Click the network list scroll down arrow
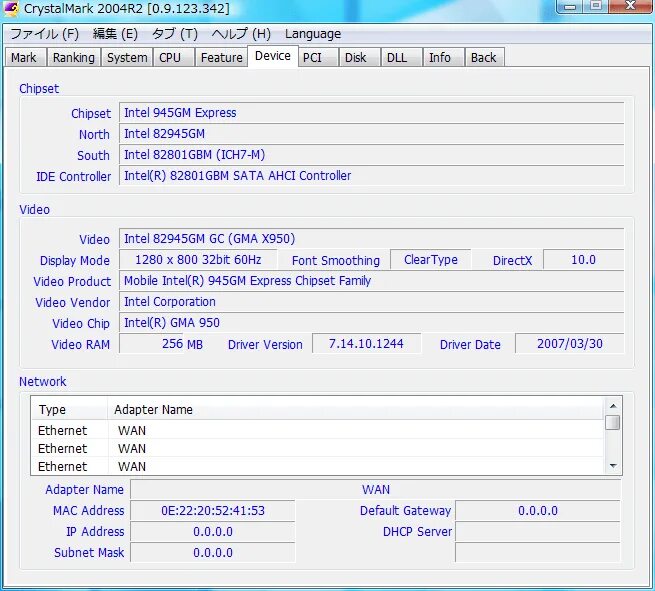Viewport: 655px width, 591px height. point(613,466)
